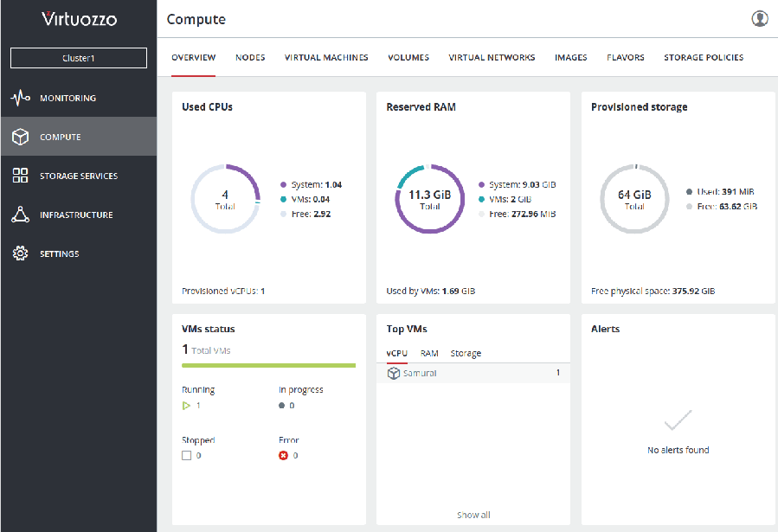The height and width of the screenshot is (532, 778).
Task: Click the In progress status dot
Action: [x=282, y=405]
